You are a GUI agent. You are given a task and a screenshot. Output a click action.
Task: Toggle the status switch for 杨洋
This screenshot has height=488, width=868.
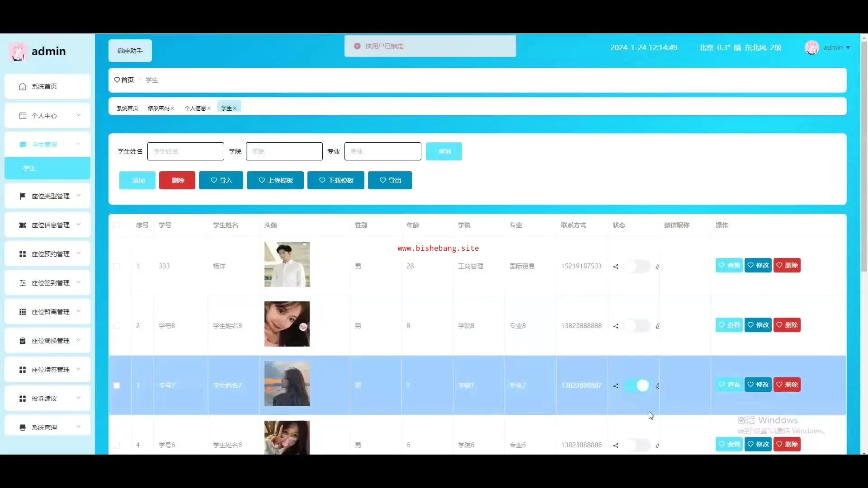click(637, 266)
